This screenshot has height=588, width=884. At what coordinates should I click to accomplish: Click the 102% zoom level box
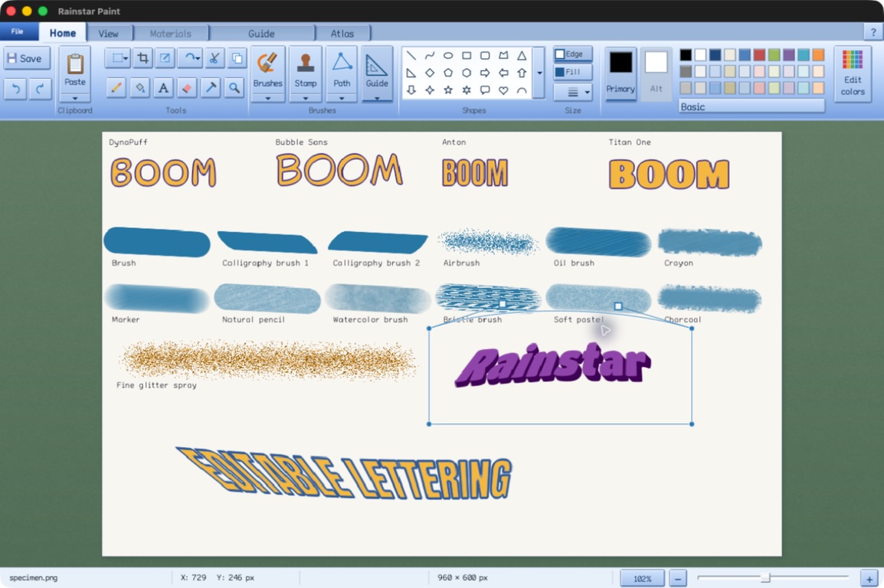pyautogui.click(x=642, y=578)
